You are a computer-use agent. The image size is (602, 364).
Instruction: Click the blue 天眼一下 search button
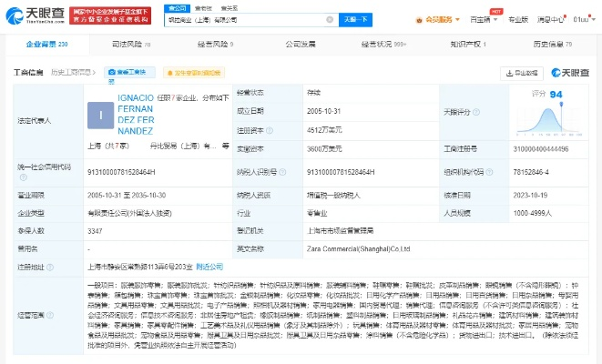pos(355,19)
